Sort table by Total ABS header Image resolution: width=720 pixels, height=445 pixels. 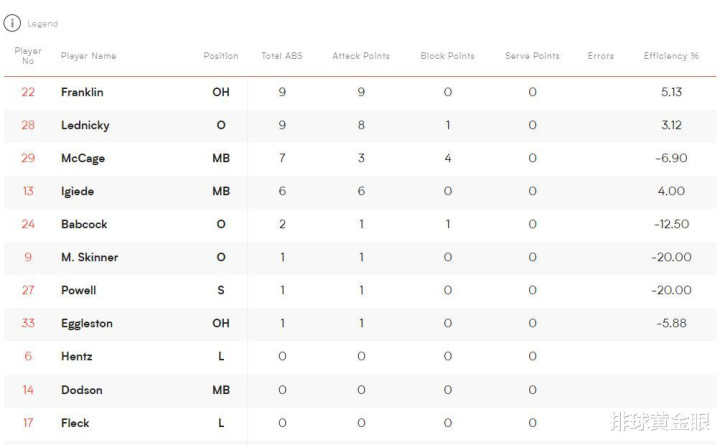(282, 56)
